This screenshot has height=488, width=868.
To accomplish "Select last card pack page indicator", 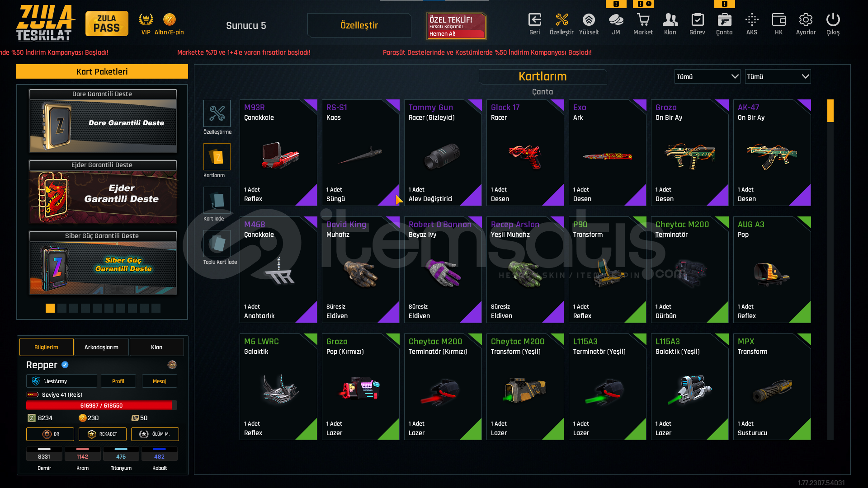I will pyautogui.click(x=156, y=308).
